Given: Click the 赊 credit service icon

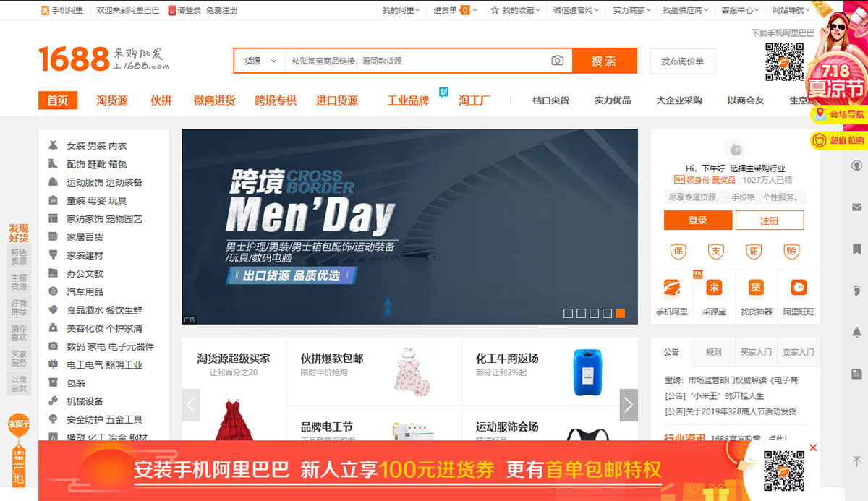Looking at the screenshot, I should click(x=793, y=251).
